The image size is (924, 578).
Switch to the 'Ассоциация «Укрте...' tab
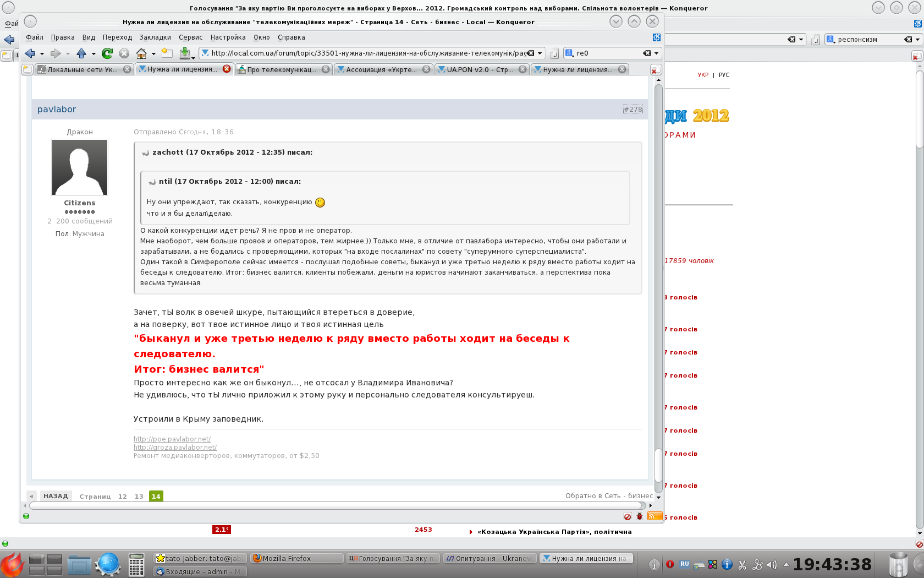tap(383, 69)
